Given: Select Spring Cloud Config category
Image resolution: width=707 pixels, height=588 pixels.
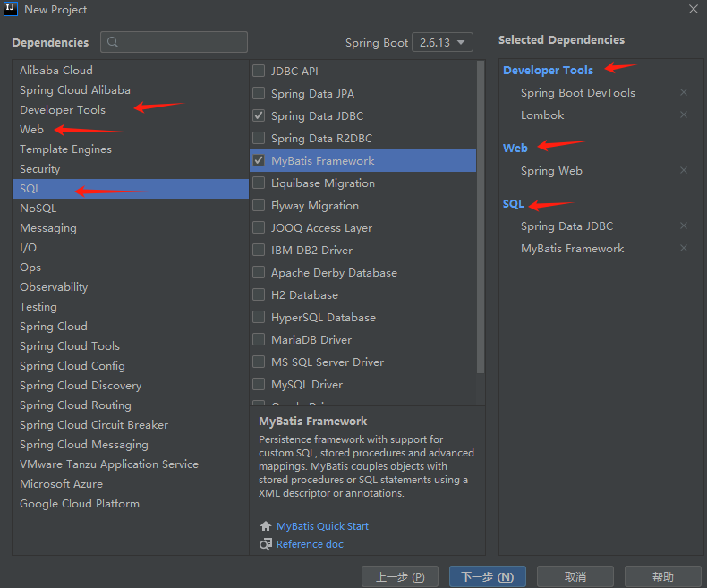Looking at the screenshot, I should click(x=131, y=366).
